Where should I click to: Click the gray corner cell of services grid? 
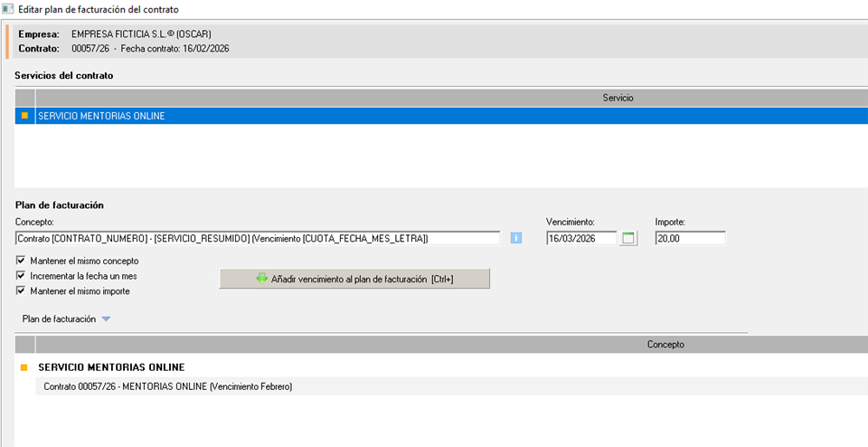click(x=24, y=97)
